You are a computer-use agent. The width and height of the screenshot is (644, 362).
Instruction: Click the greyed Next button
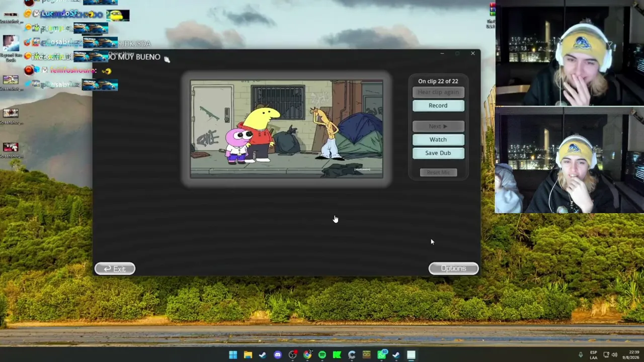(438, 126)
